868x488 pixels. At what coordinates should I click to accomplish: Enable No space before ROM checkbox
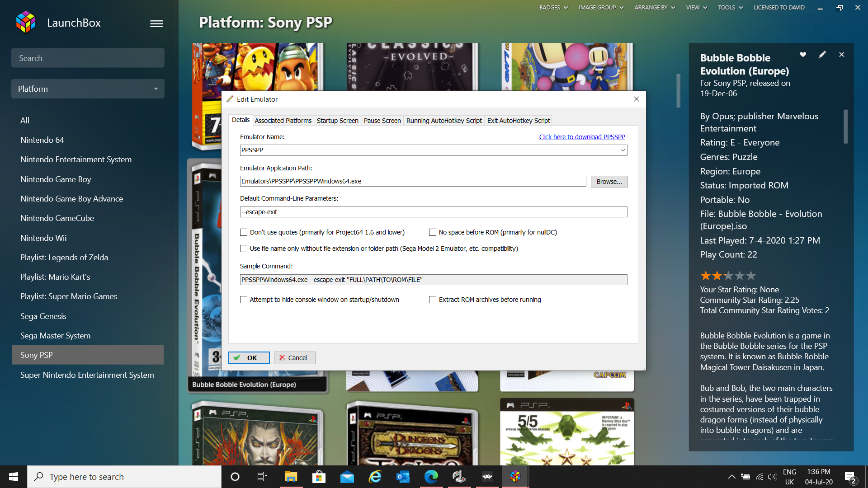click(433, 232)
